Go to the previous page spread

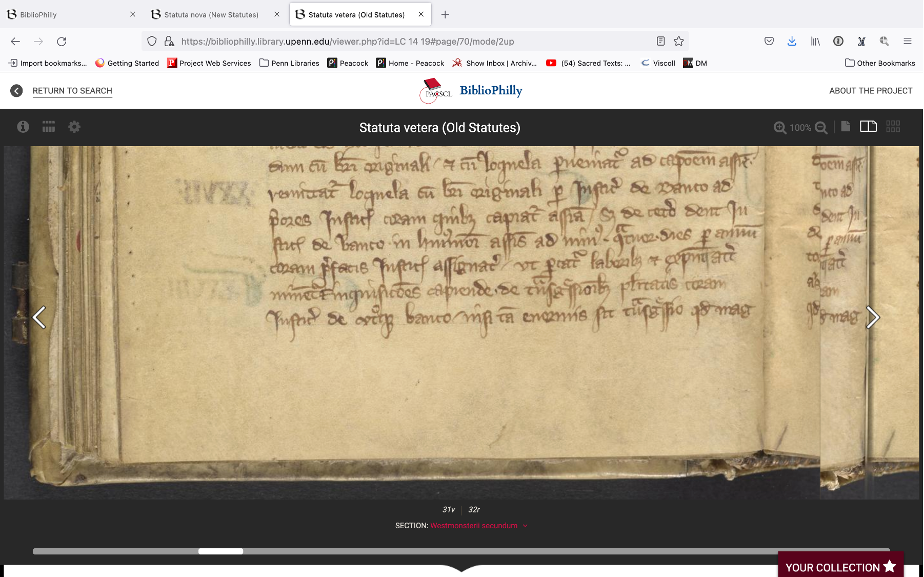coord(39,317)
